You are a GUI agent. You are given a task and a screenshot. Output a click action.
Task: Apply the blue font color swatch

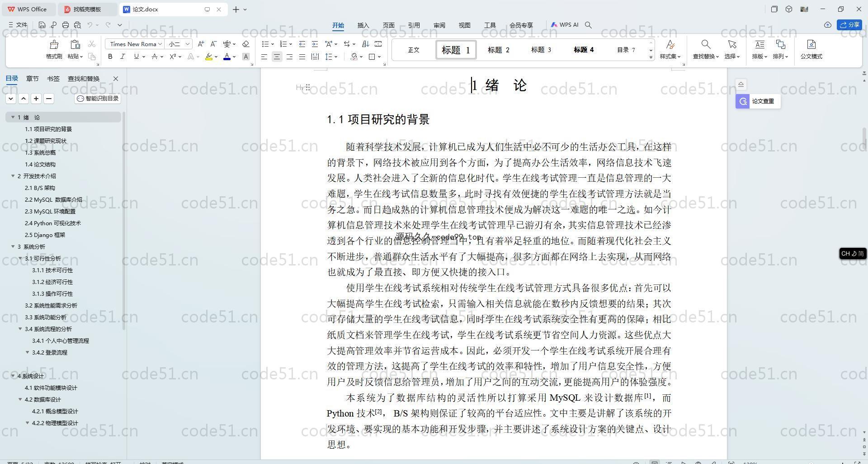pos(227,57)
